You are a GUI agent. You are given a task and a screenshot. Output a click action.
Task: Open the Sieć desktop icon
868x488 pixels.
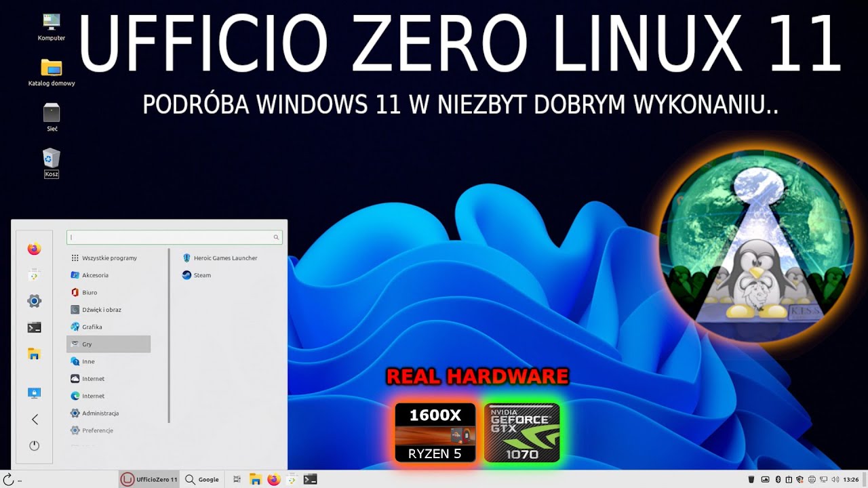click(x=52, y=117)
